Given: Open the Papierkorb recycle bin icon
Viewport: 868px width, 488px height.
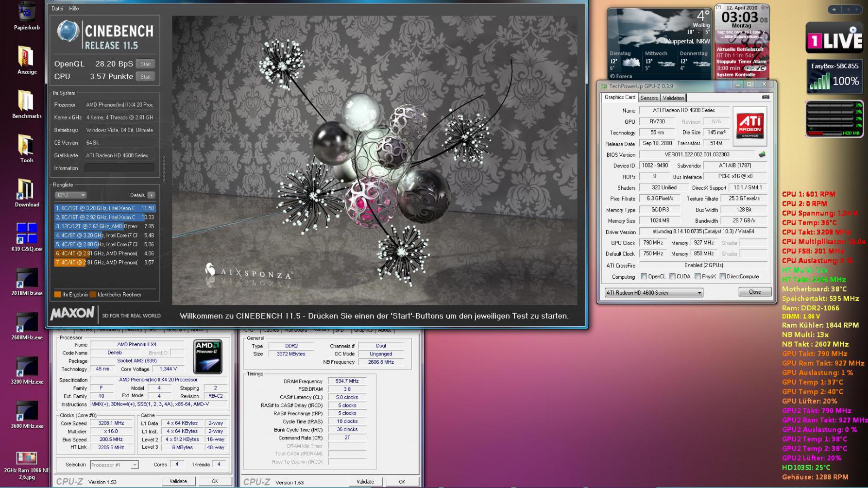Looking at the screenshot, I should tap(27, 12).
